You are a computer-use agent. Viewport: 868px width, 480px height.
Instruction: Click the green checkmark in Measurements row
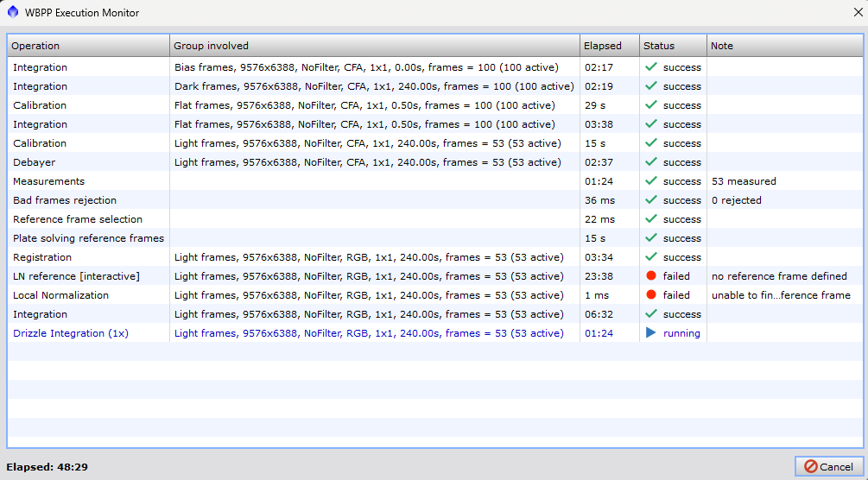(x=651, y=180)
